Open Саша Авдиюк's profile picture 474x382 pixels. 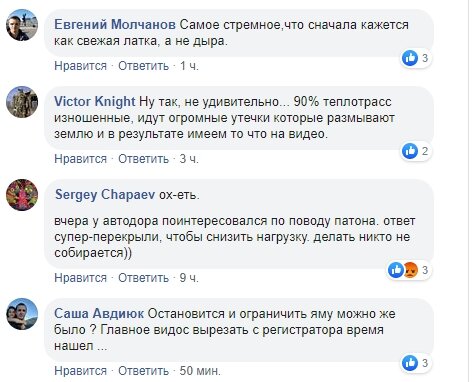point(22,314)
